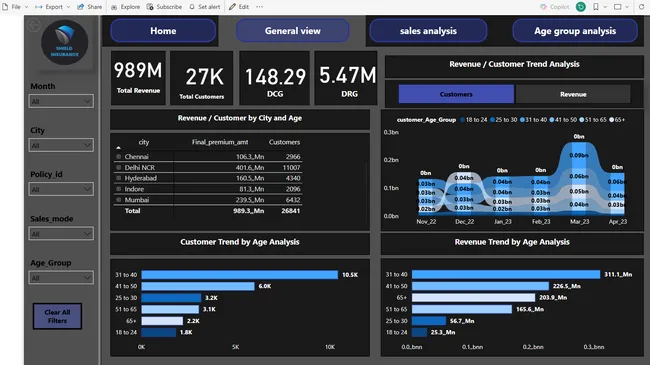
Task: Click the Home navigation button
Action: [163, 31]
